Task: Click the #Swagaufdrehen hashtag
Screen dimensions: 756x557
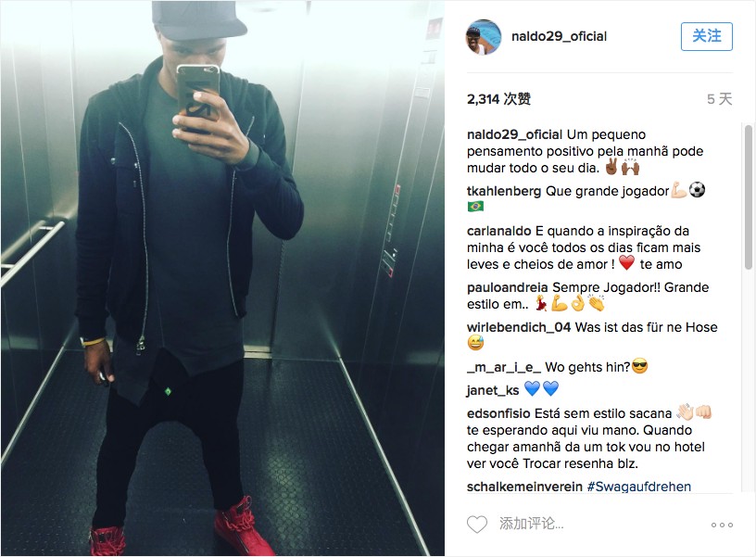Action: [639, 487]
